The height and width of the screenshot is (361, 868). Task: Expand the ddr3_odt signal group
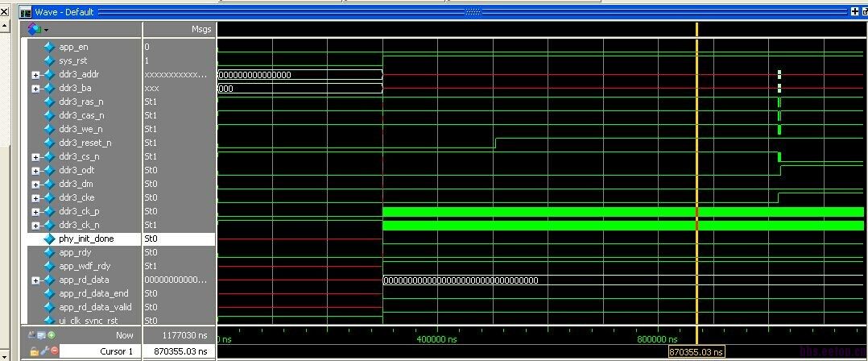(x=35, y=171)
